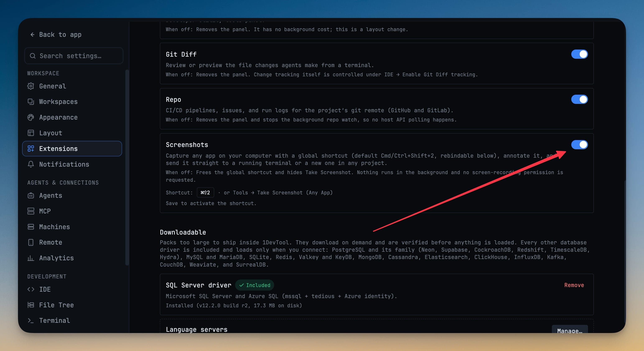Open the General settings section

click(x=72, y=86)
